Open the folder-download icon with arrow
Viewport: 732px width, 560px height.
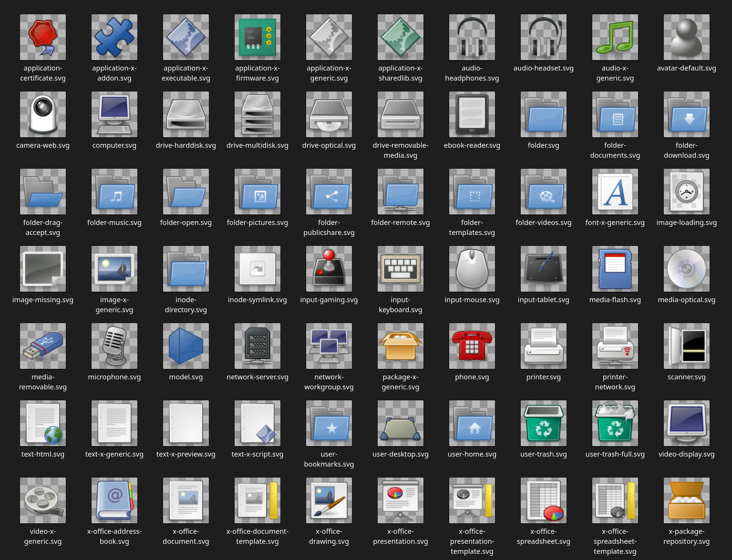click(687, 114)
